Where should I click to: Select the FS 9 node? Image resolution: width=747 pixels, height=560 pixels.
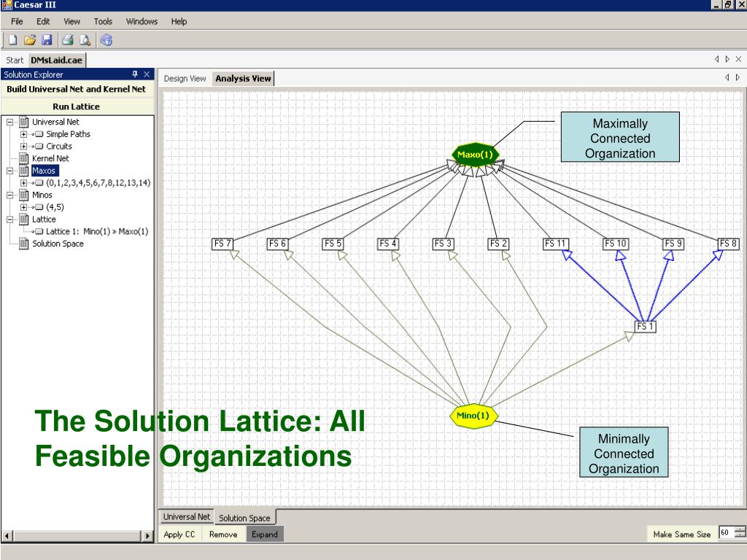(673, 244)
